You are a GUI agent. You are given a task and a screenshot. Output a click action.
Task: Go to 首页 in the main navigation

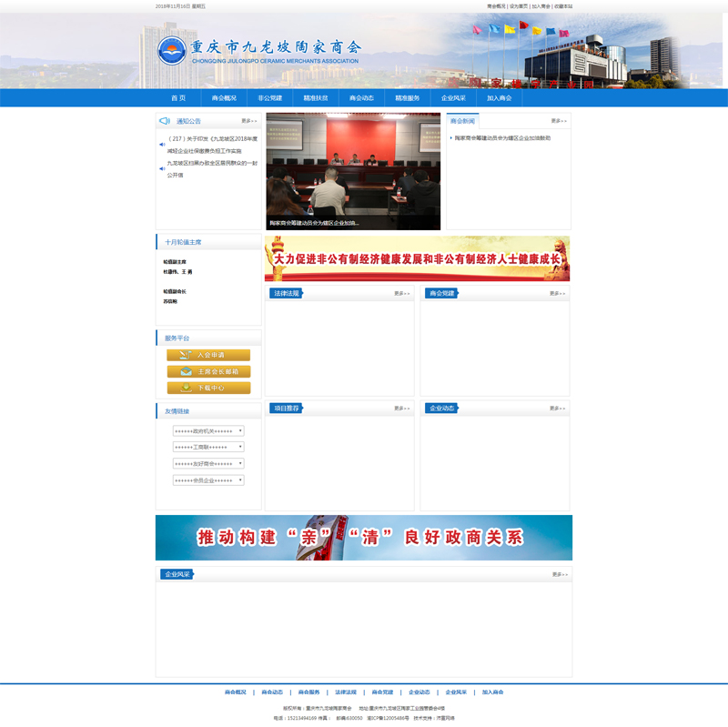178,98
